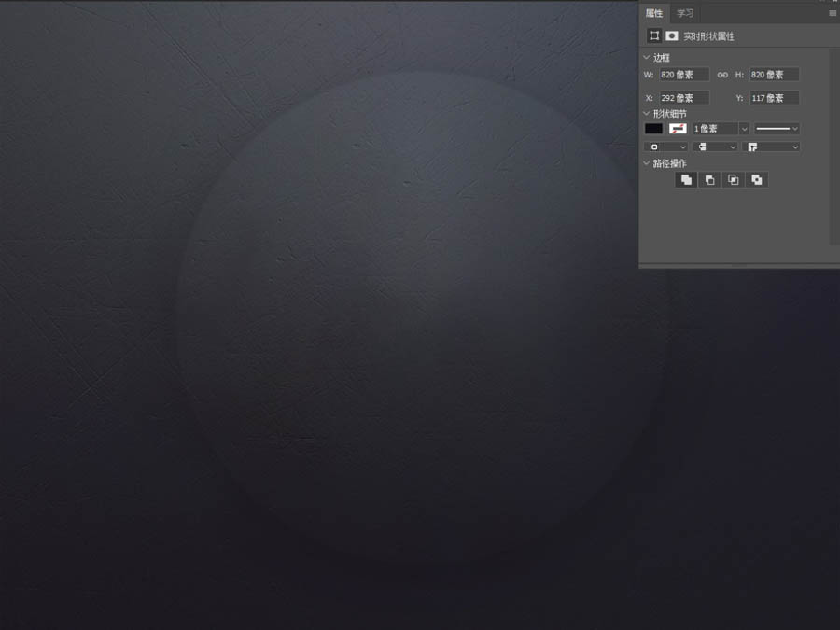This screenshot has height=630, width=840.
Task: Click the H height input field
Action: click(x=774, y=75)
